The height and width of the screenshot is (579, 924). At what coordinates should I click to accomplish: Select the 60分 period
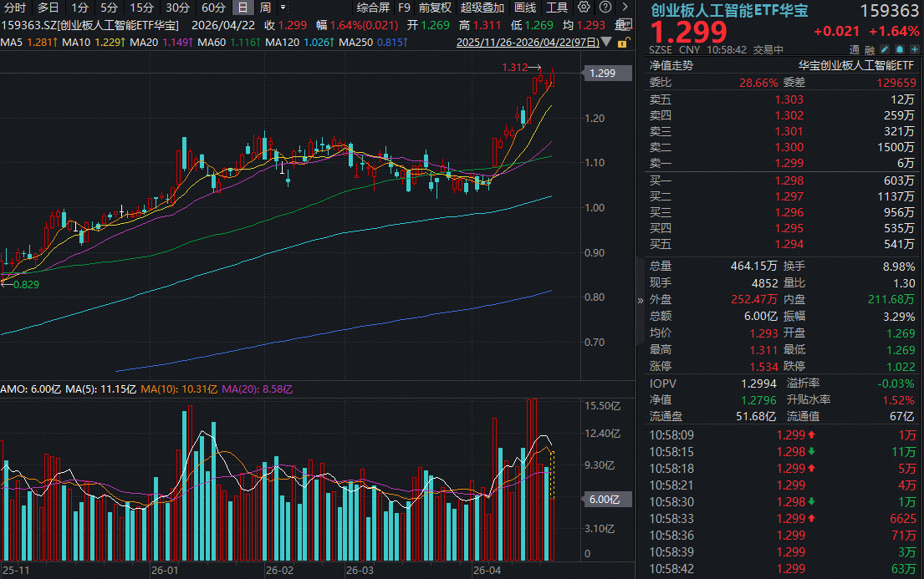pyautogui.click(x=214, y=8)
